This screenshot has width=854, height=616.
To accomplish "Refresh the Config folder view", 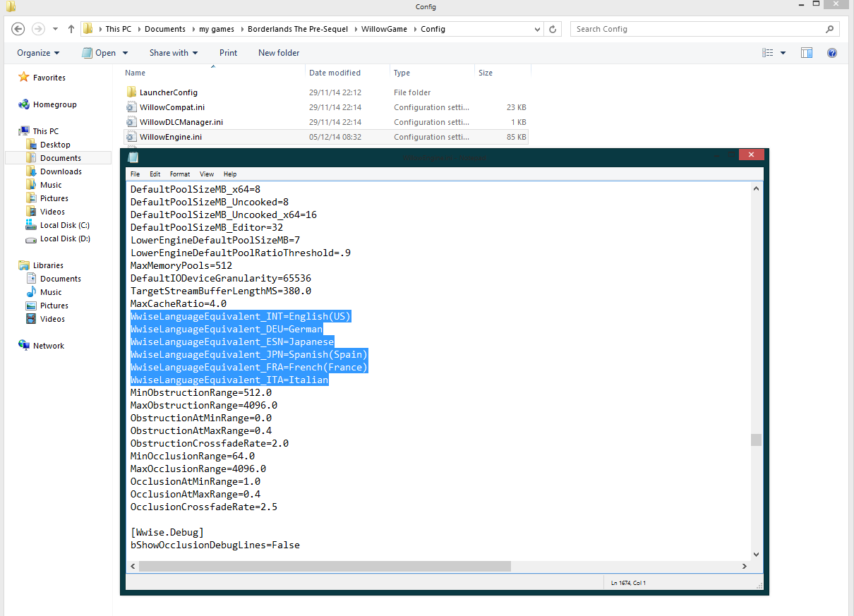I will (x=553, y=29).
